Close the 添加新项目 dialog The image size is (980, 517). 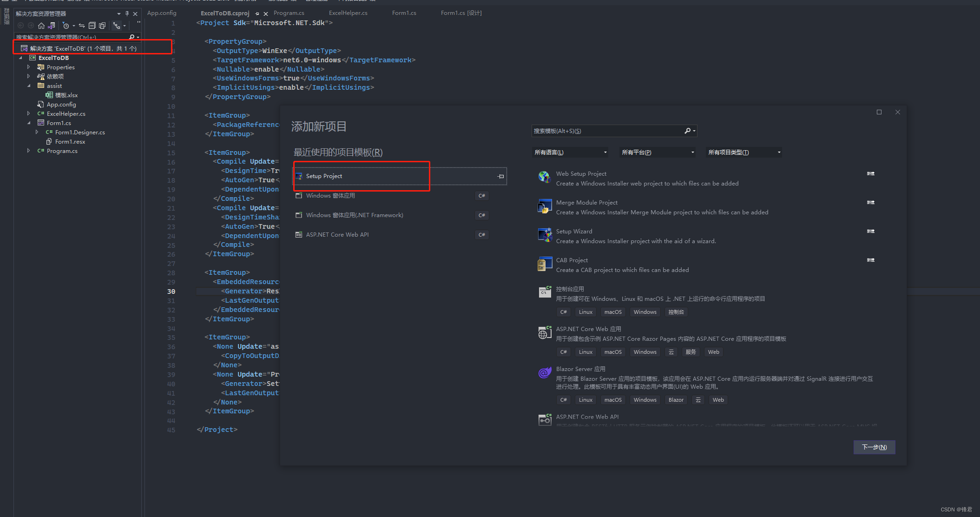(898, 112)
